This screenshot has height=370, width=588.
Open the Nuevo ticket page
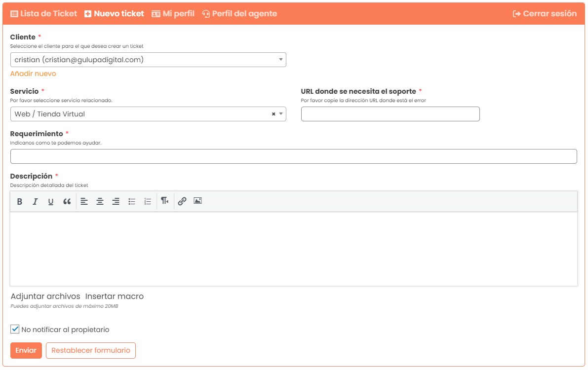coord(114,13)
